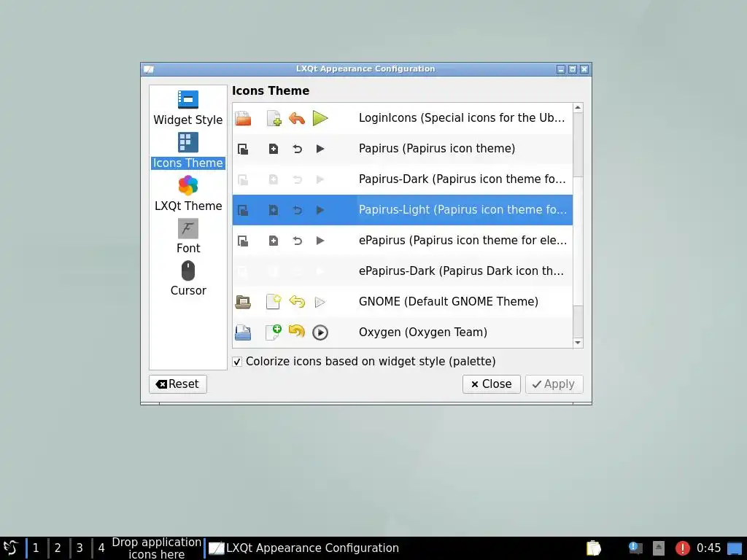Click the Papirus row undo icon

[x=298, y=149]
